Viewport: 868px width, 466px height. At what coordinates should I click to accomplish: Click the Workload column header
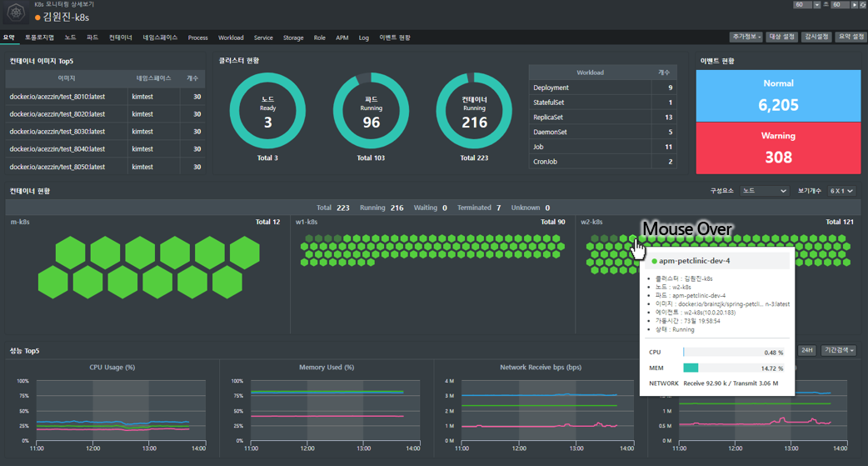[590, 73]
